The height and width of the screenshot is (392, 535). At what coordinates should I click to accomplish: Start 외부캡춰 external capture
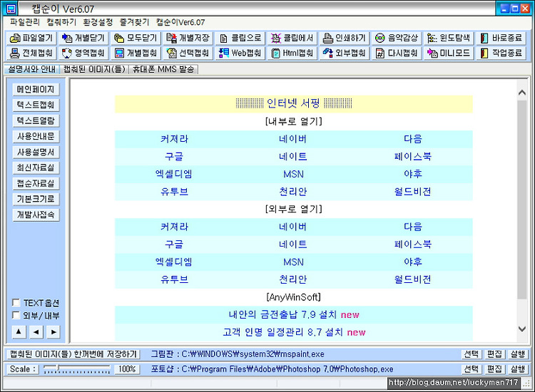tap(345, 53)
